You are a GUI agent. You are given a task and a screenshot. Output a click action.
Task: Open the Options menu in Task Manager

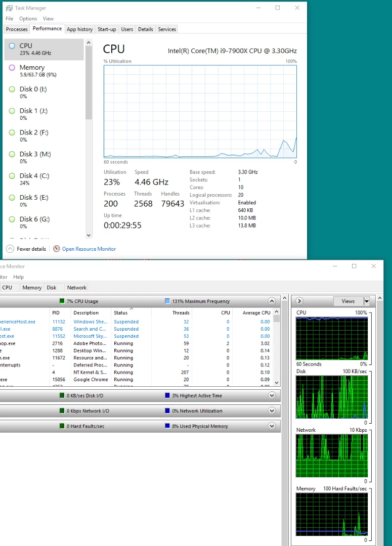(x=28, y=19)
